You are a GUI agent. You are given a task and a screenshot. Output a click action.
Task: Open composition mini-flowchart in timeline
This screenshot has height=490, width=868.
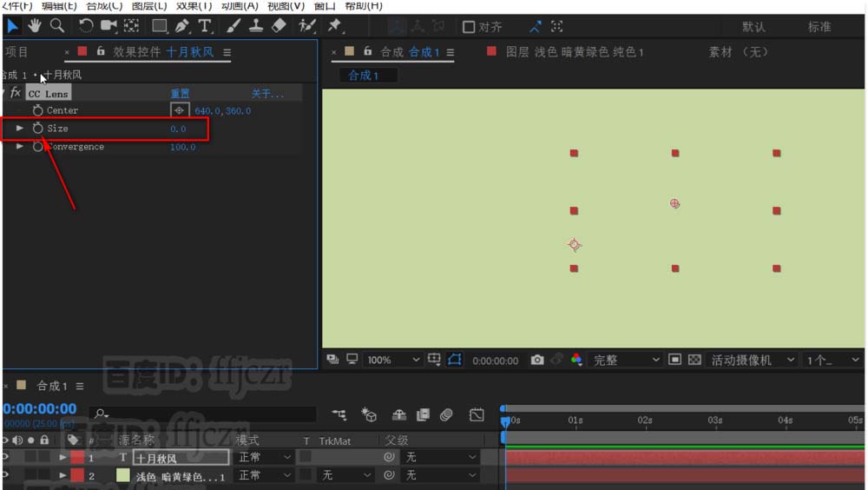tap(339, 414)
